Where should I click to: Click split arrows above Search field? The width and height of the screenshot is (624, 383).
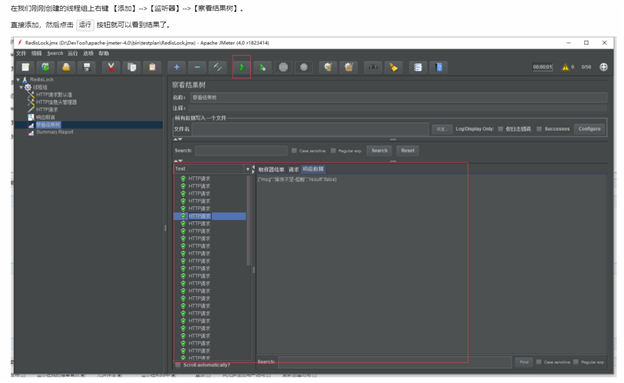coord(178,139)
